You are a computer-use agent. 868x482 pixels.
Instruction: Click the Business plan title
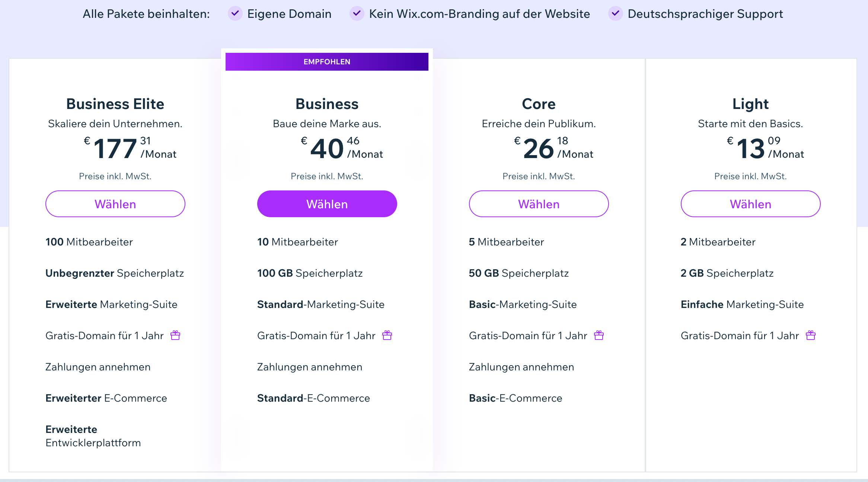tap(327, 104)
